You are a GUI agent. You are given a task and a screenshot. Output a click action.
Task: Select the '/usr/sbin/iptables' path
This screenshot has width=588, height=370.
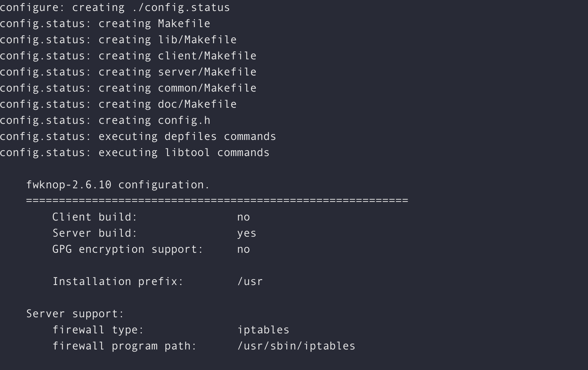point(296,346)
